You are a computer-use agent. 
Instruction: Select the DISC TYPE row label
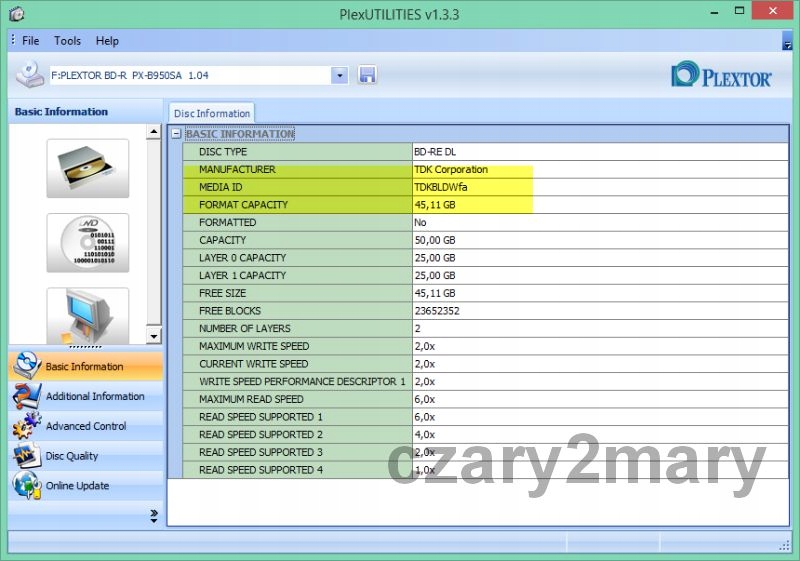click(x=223, y=152)
